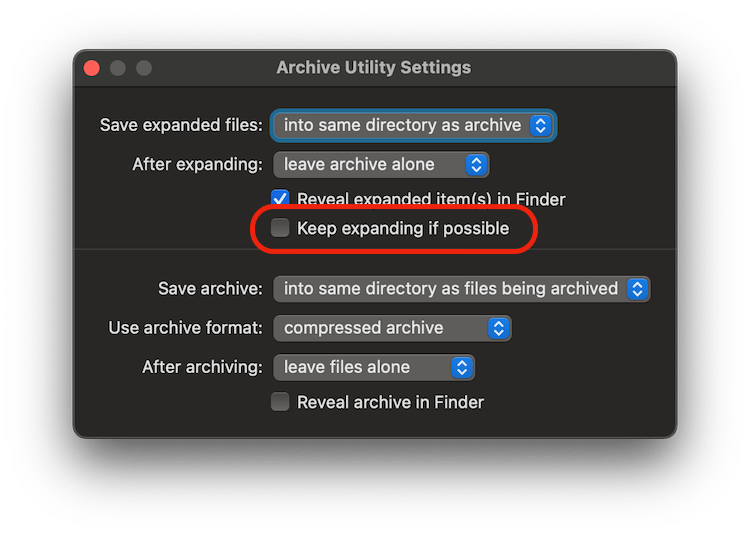This screenshot has width=750, height=535.
Task: Click the 'Save expanded files:' label
Action: tap(181, 125)
